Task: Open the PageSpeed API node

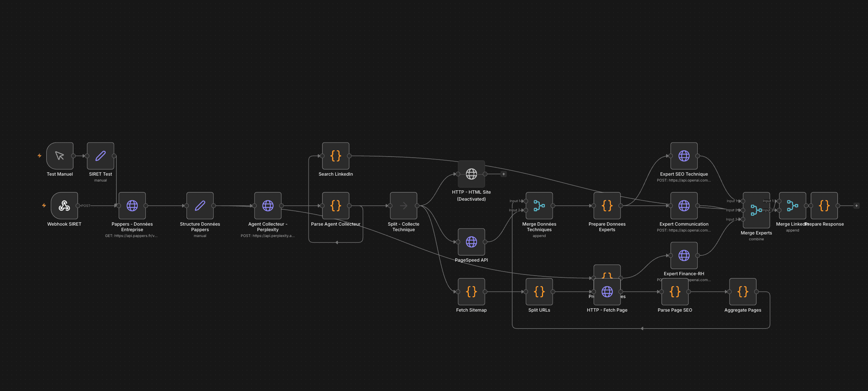Action: 471,242
